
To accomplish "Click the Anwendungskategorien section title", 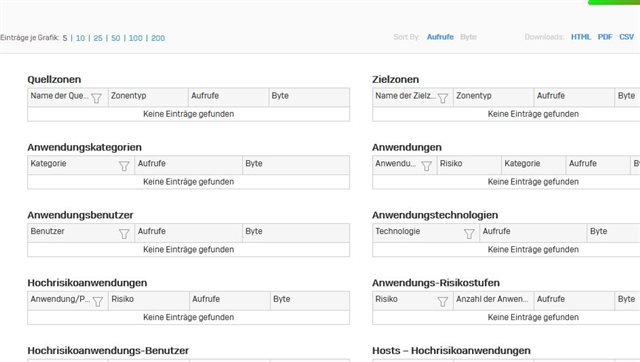I will (x=84, y=147).
